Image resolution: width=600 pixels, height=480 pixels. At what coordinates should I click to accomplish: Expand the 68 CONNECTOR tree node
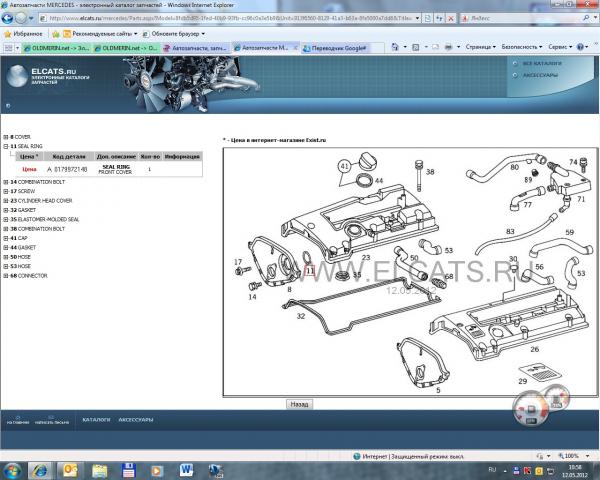click(6, 276)
